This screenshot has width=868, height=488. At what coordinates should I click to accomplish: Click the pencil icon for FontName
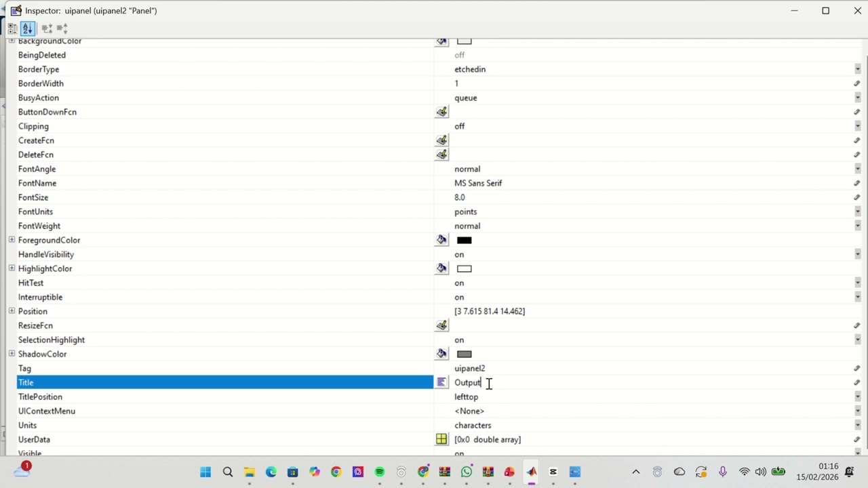[x=857, y=183]
